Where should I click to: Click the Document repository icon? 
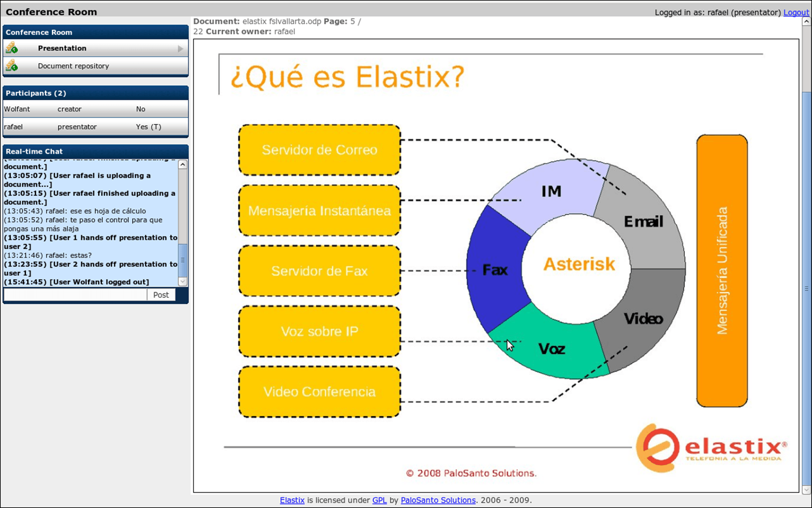[x=12, y=66]
